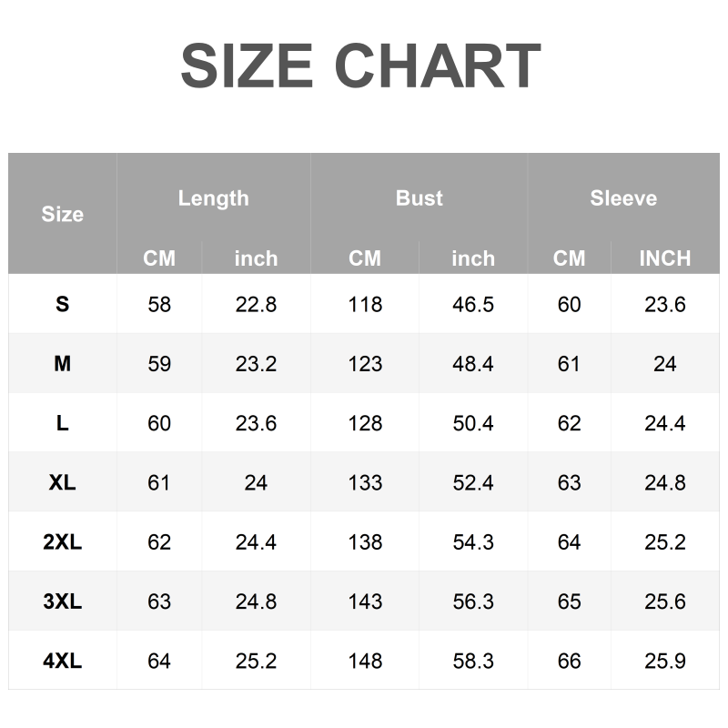Screen dimensions: 728x728
Task: Click the SIZE CHART title
Action: point(360,66)
